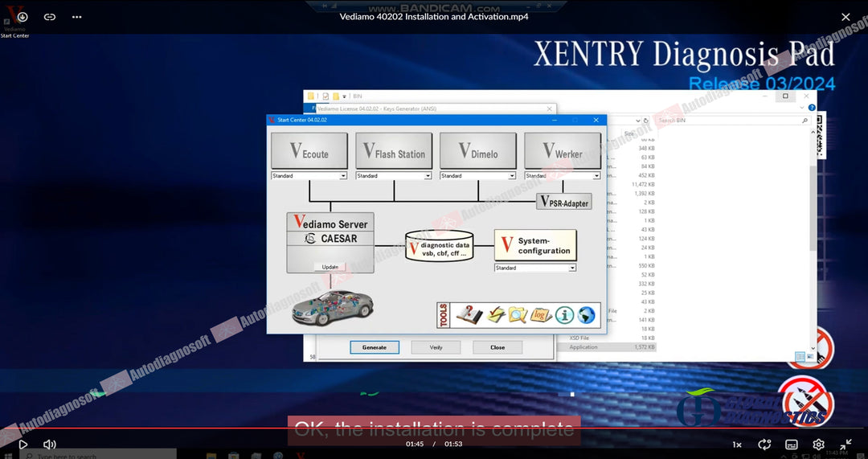
Task: Click the 11,472 KB file size cell
Action: (643, 184)
